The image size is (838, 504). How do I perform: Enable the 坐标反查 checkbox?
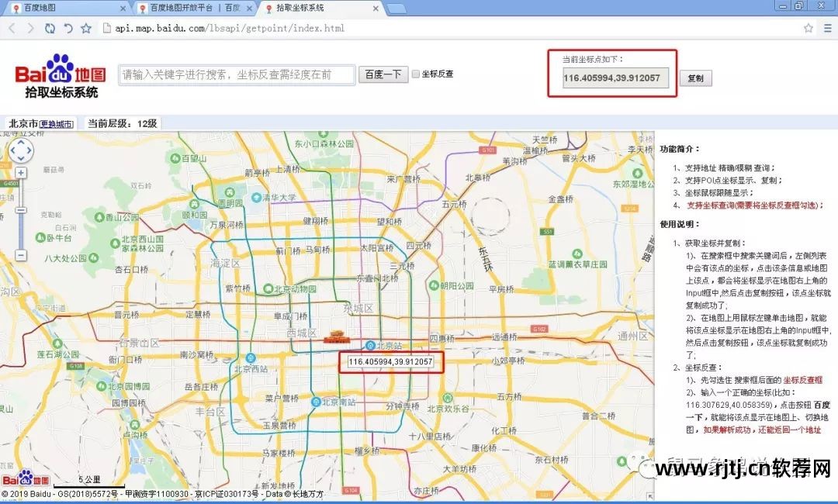415,74
